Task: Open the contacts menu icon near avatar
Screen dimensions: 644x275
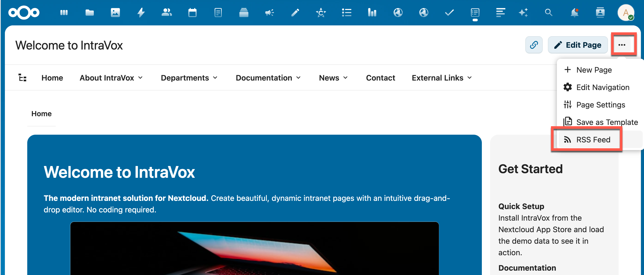Action: click(600, 12)
